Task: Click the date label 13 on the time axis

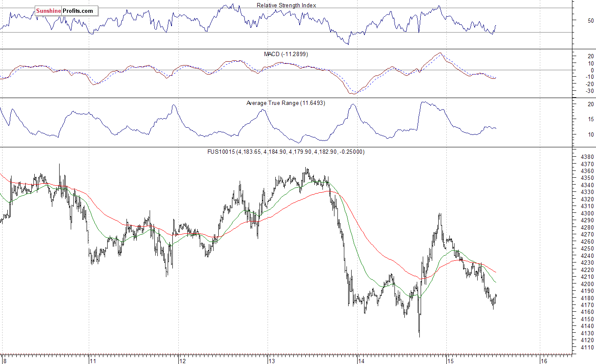Action: coord(271,361)
